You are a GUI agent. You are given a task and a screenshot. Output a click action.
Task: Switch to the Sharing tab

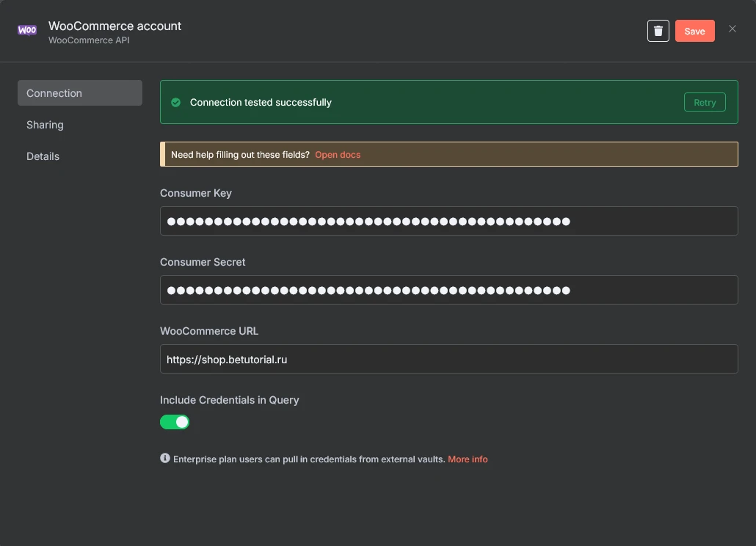click(x=46, y=125)
